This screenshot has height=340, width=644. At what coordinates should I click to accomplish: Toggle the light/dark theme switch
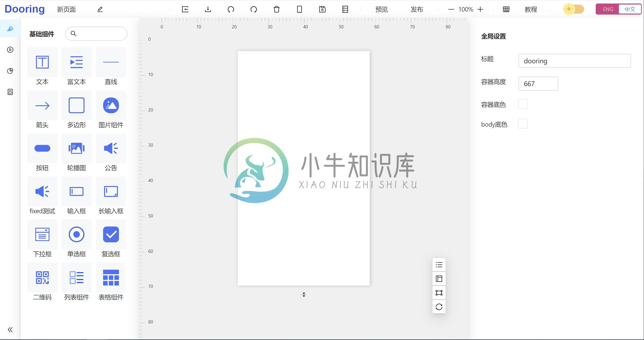[573, 9]
